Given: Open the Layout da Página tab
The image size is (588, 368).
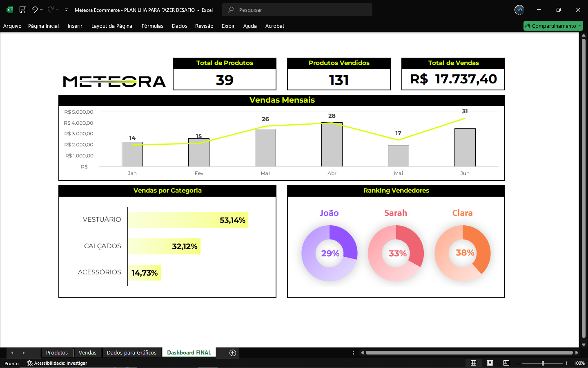Looking at the screenshot, I should point(112,26).
